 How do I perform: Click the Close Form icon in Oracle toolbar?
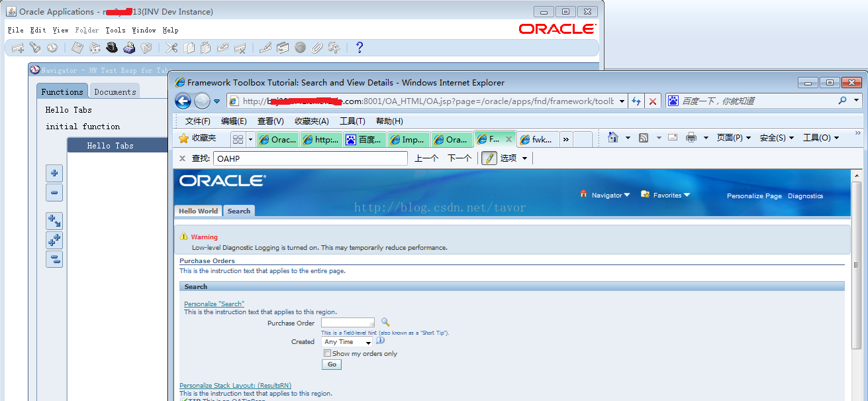(x=146, y=48)
